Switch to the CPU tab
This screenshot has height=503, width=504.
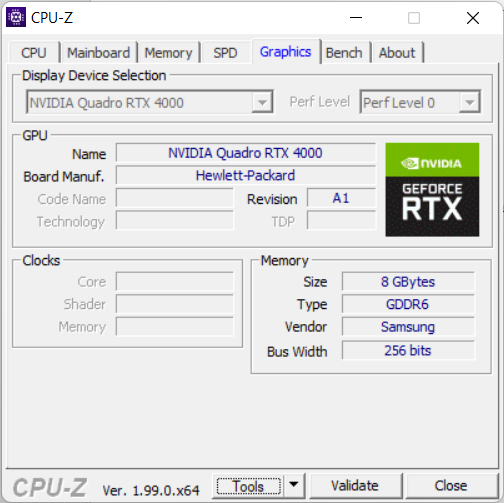tap(34, 53)
